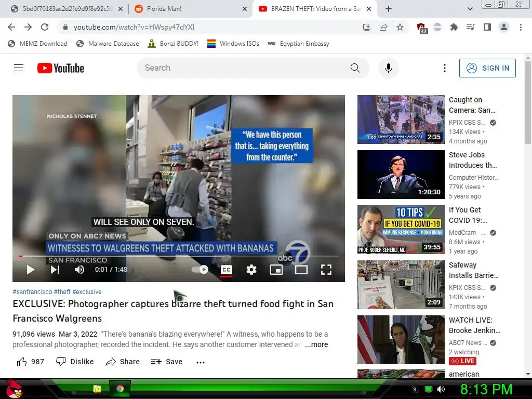The image size is (532, 399).
Task: Open Safeway Installs Barriers thumbnail
Action: pyautogui.click(x=401, y=285)
